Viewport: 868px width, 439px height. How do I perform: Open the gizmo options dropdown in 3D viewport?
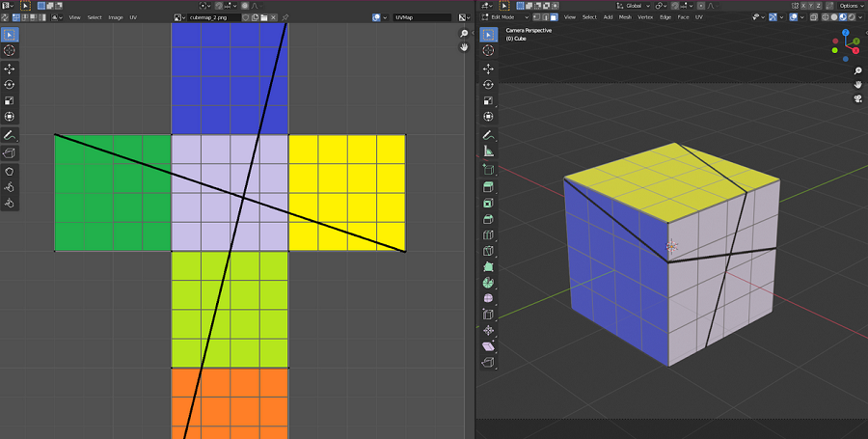[781, 17]
